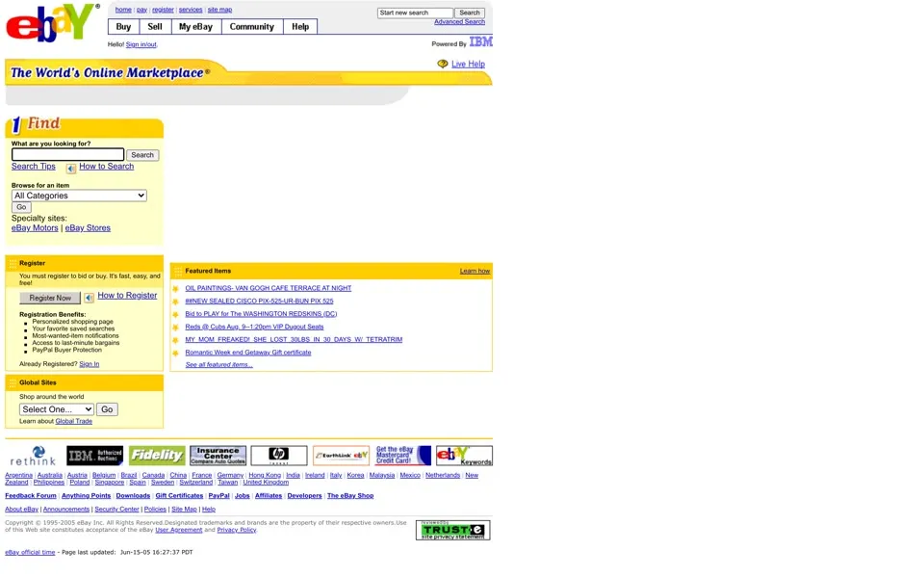This screenshot has height=578, width=924.
Task: Open the Buy tab
Action: (x=124, y=27)
